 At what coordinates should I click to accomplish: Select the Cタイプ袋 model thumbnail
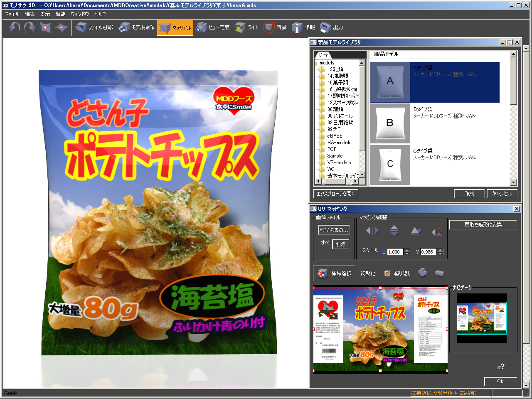pyautogui.click(x=390, y=165)
